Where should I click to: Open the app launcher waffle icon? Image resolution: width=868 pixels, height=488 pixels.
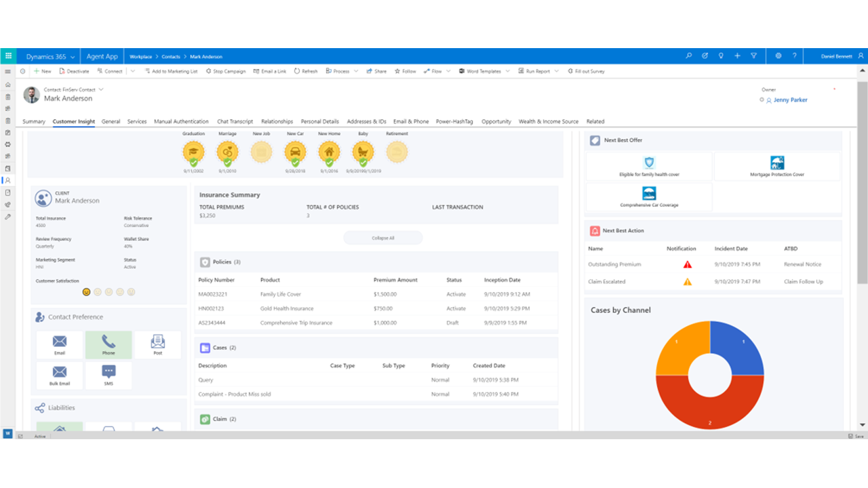click(x=7, y=56)
